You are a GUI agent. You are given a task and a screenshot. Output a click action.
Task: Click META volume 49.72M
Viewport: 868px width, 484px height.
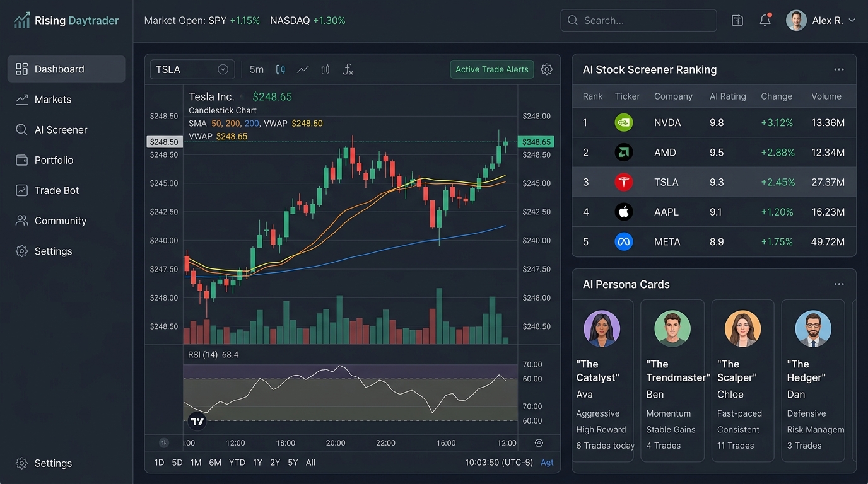(828, 241)
